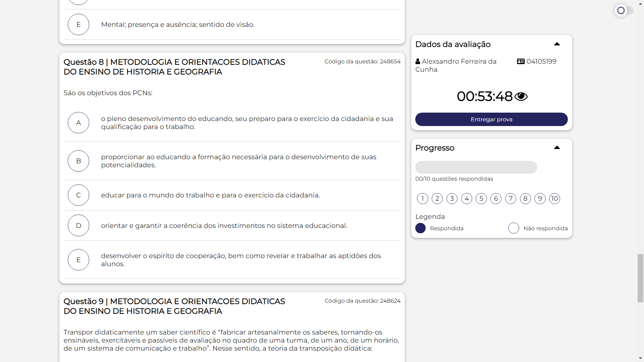This screenshot has width=644, height=362.
Task: Select option A for Questão 8
Action: [78, 123]
